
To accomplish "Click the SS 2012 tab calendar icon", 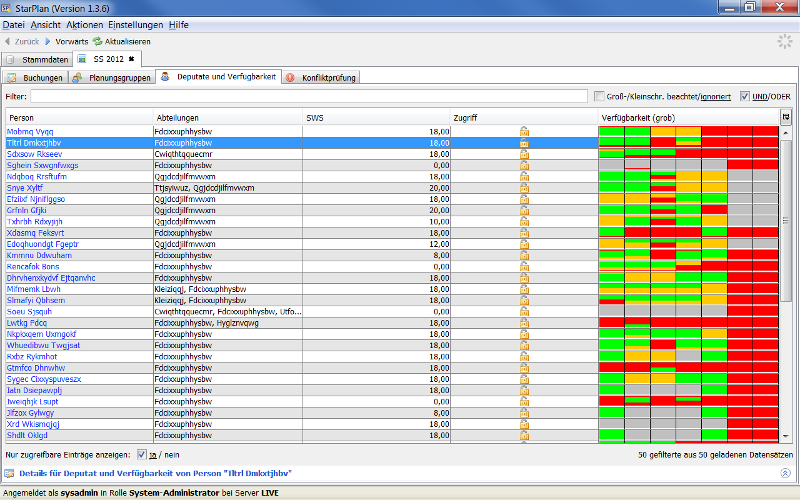I will [82, 59].
